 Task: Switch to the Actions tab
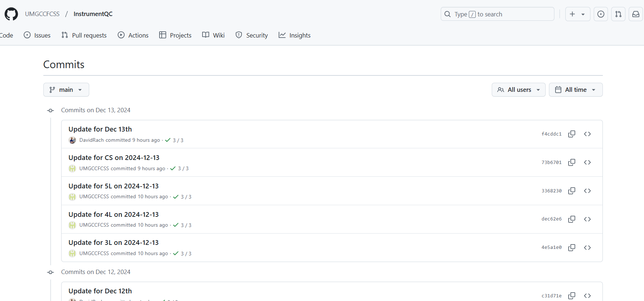pos(133,35)
